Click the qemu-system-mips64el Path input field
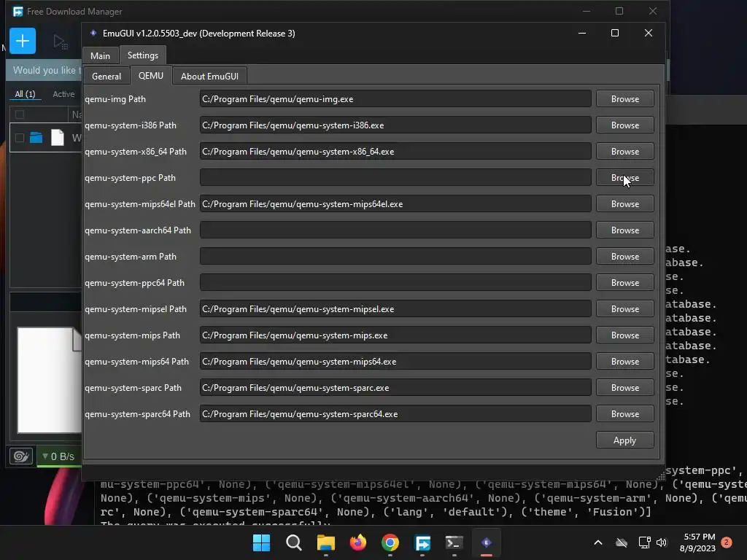The image size is (747, 560). click(x=395, y=204)
